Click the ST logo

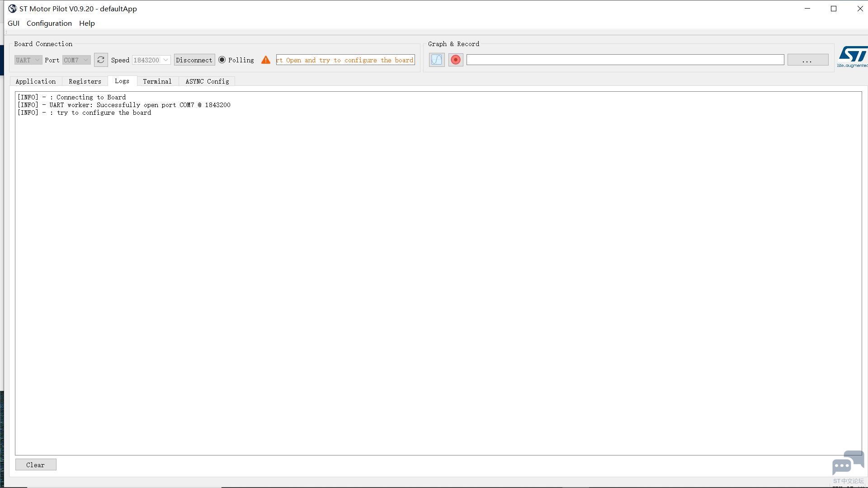(853, 56)
